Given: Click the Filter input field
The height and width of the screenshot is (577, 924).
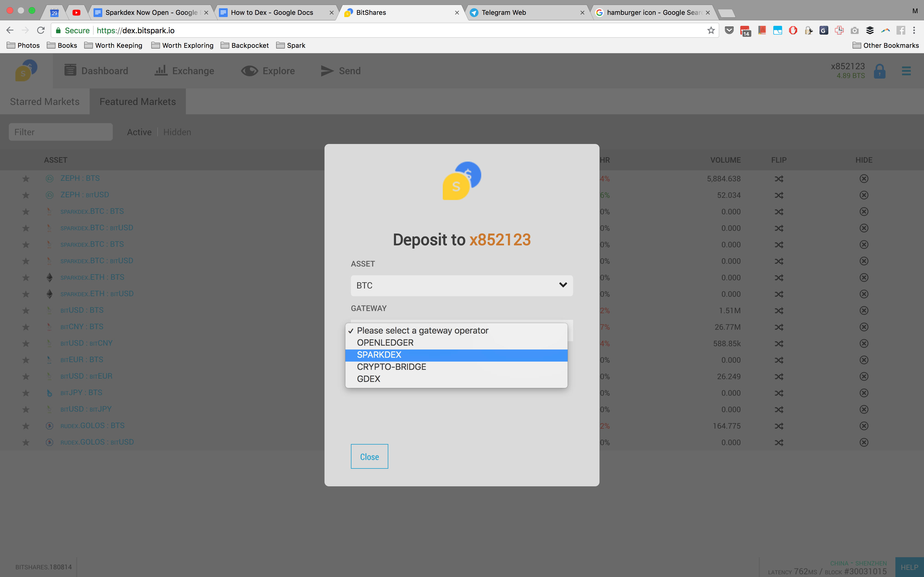Looking at the screenshot, I should (61, 132).
